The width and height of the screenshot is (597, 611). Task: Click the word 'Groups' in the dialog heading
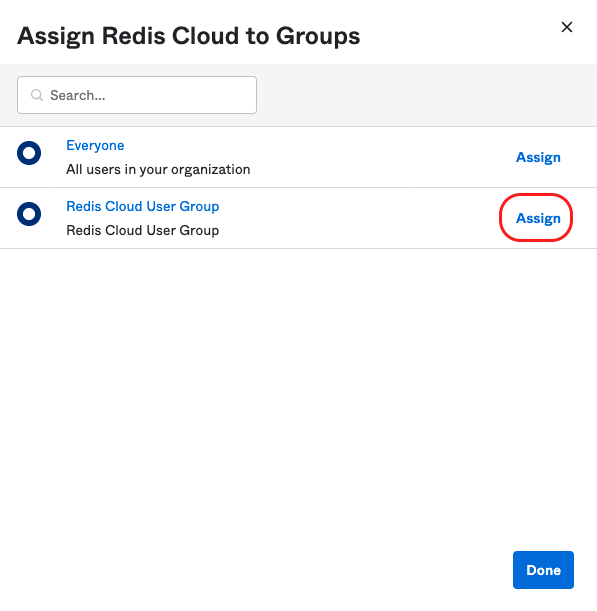tap(318, 36)
